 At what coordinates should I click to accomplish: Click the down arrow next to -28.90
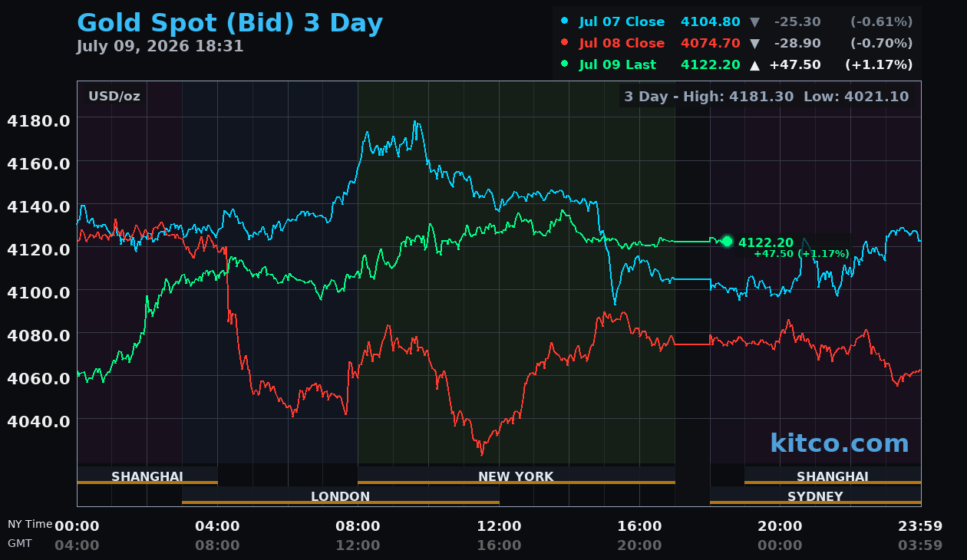(x=754, y=44)
